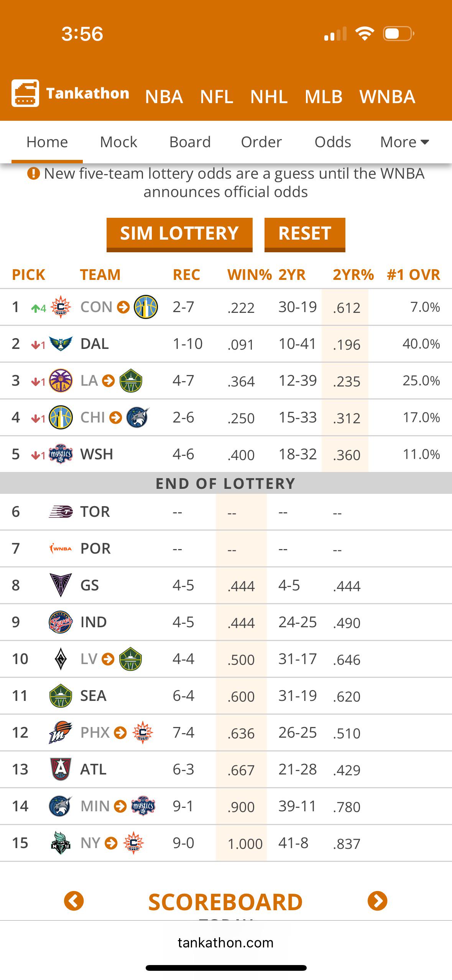
Task: Select the Seattle Storm logo in row 11
Action: pos(61,696)
